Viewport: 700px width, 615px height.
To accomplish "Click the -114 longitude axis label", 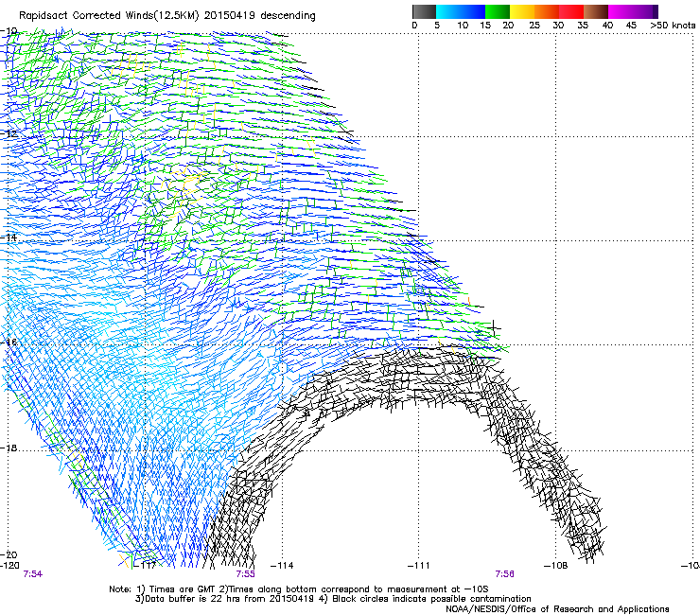I will [x=282, y=565].
